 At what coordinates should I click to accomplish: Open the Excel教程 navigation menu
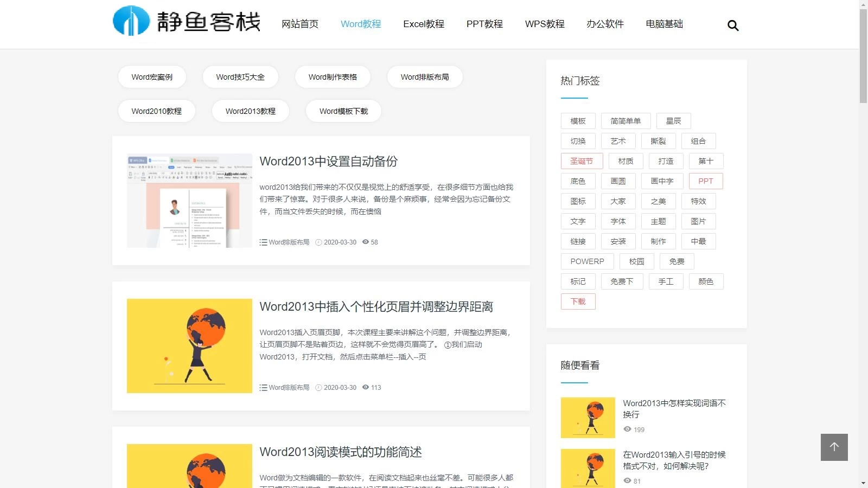(423, 24)
